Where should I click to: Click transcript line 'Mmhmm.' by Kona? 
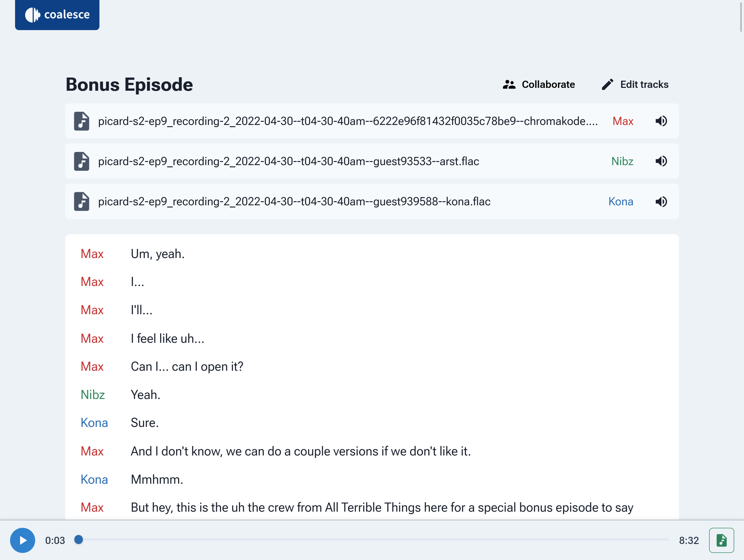tap(157, 479)
